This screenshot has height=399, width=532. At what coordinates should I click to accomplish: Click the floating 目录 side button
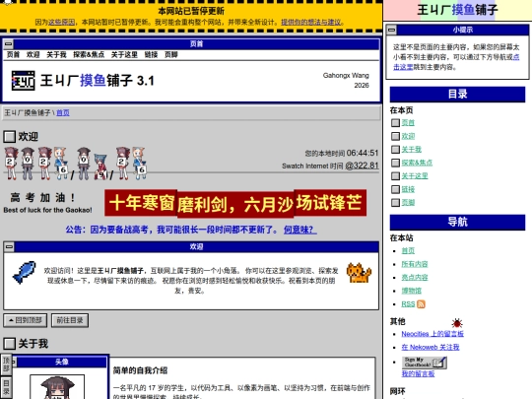pos(6,387)
